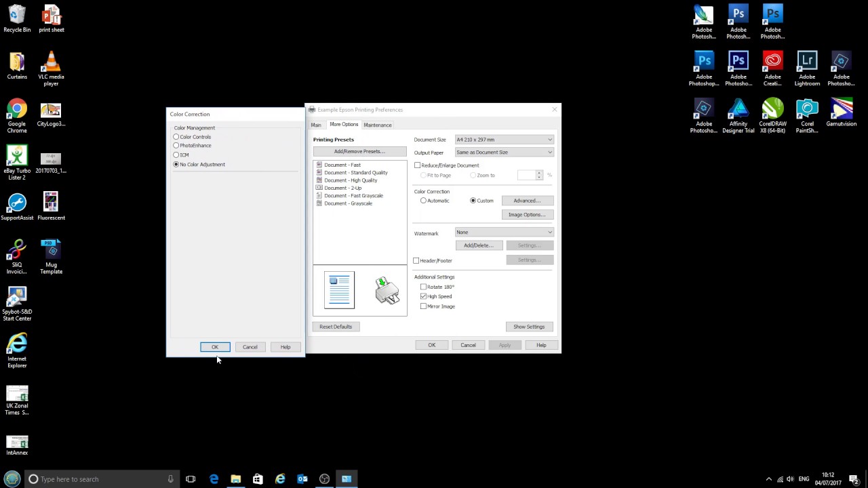868x488 pixels.
Task: Switch to the Main tab
Action: point(316,125)
